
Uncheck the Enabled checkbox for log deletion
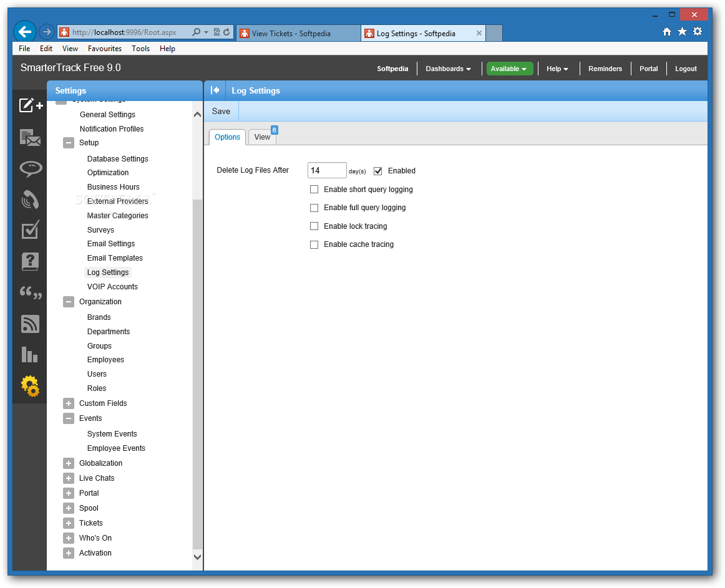(x=377, y=171)
